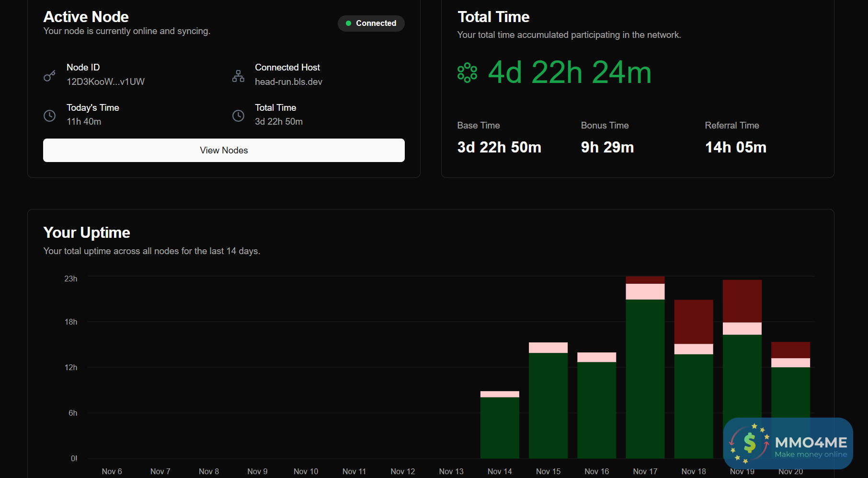Viewport: 868px width, 478px height.
Task: Click the Nov 17 green bar segment
Action: [645, 379]
